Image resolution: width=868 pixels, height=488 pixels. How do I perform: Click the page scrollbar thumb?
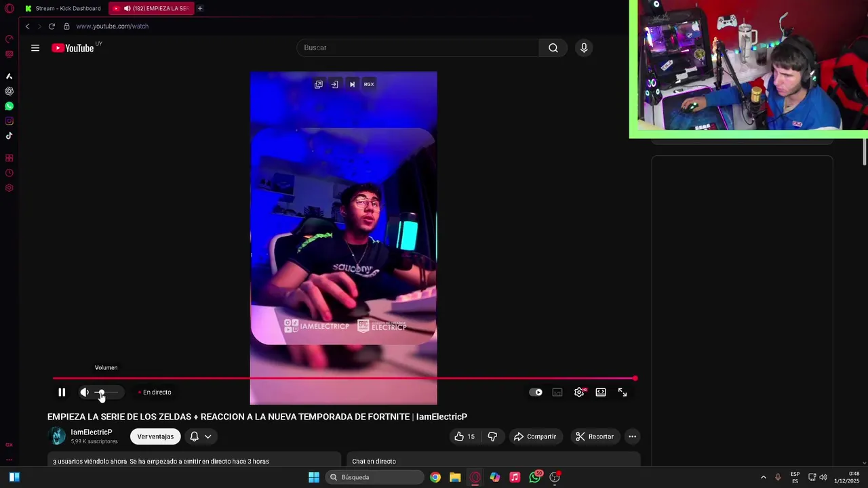(865, 150)
